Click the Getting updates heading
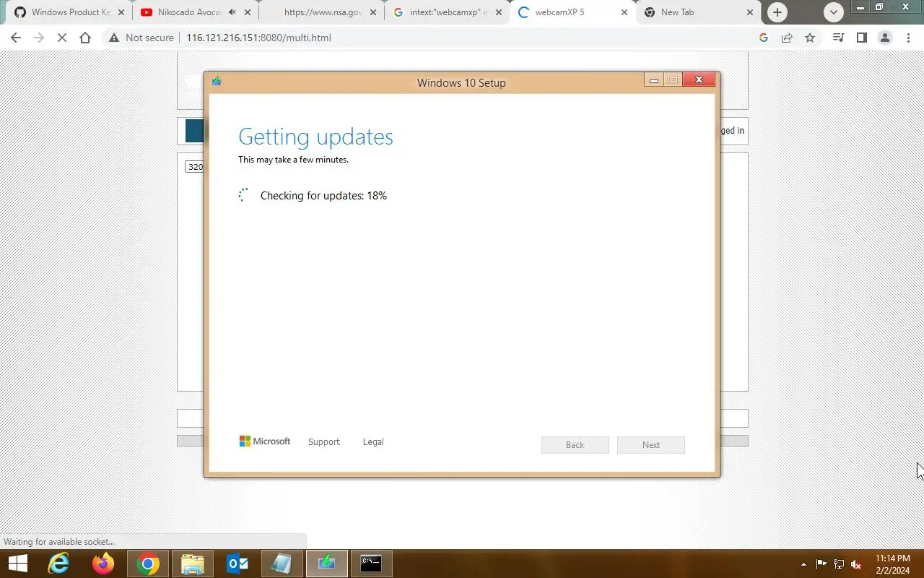Screen dimensions: 924x578 pyautogui.click(x=315, y=137)
